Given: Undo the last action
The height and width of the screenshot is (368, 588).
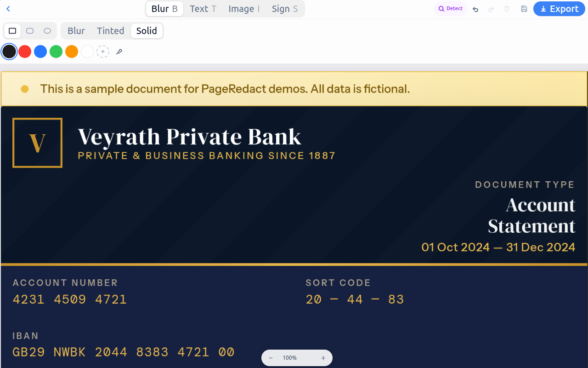Looking at the screenshot, I should (x=475, y=9).
